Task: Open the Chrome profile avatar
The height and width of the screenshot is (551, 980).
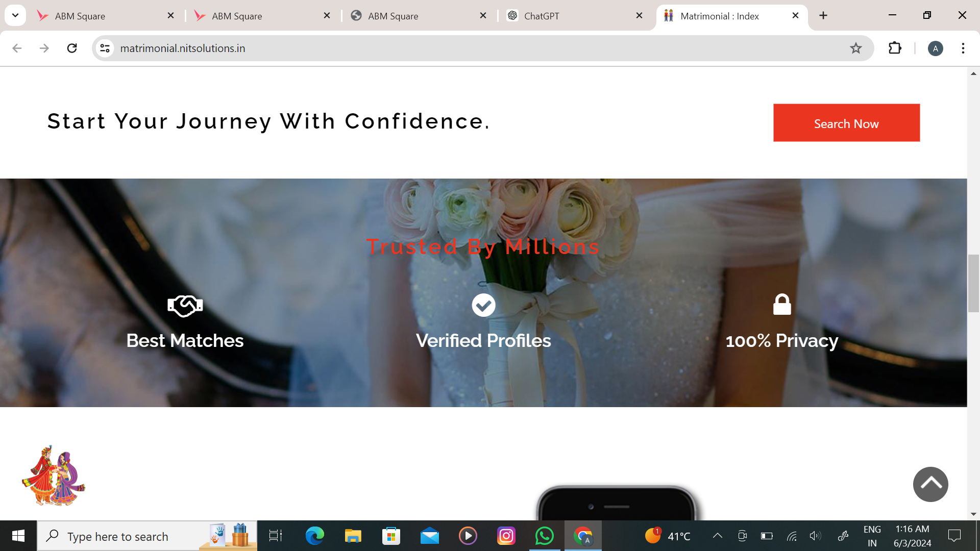Action: [935, 48]
